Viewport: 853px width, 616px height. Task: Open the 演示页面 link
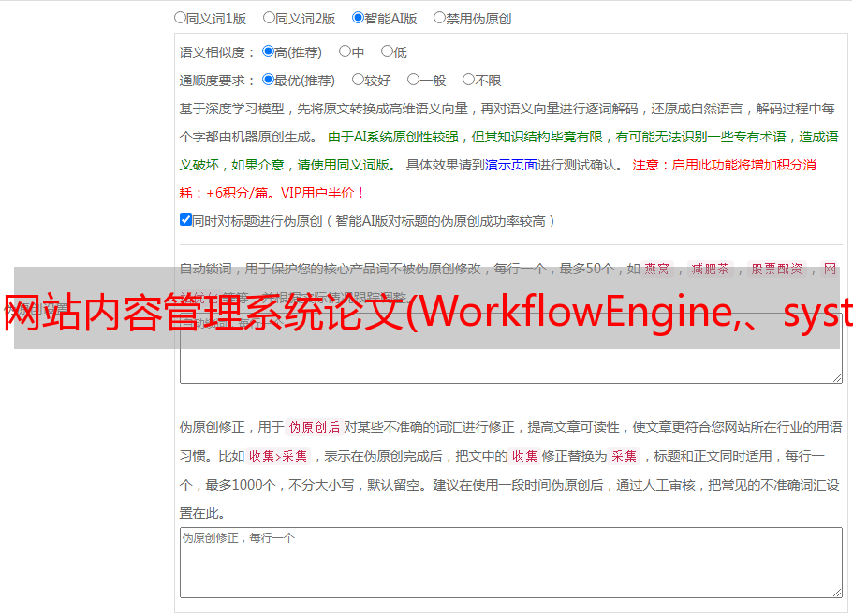click(x=511, y=165)
